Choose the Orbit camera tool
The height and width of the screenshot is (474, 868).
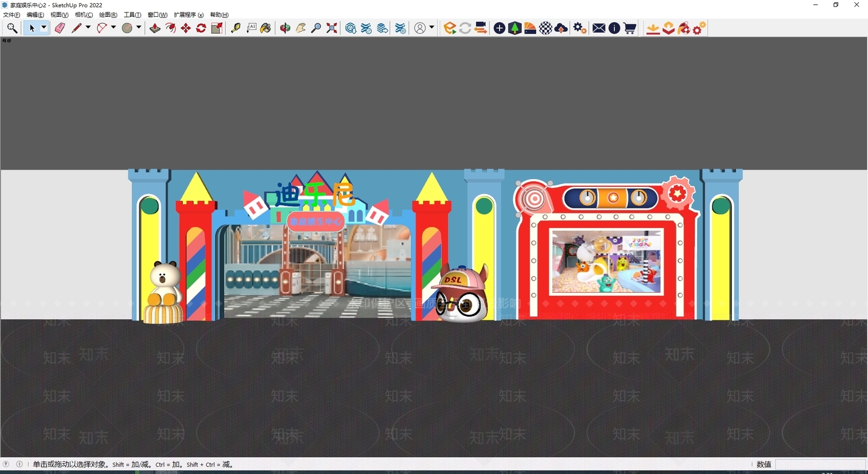click(285, 28)
